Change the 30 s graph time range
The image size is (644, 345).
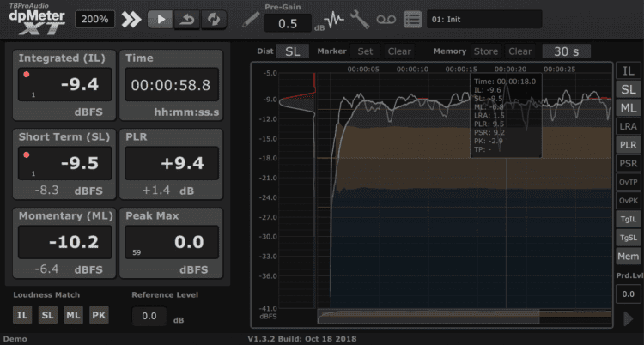click(x=567, y=51)
